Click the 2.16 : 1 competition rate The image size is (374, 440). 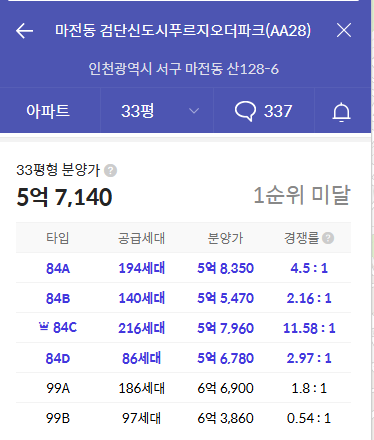pos(309,298)
